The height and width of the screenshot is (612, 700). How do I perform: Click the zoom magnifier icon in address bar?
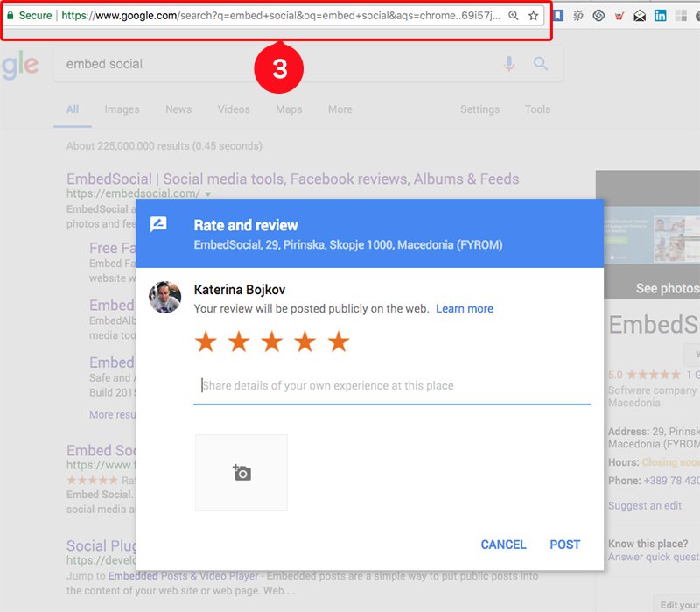coord(514,16)
